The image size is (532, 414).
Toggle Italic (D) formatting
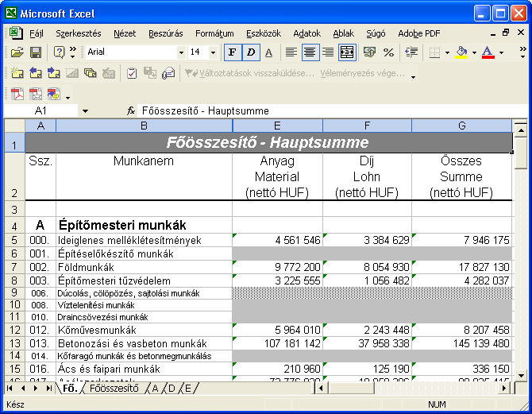point(251,52)
